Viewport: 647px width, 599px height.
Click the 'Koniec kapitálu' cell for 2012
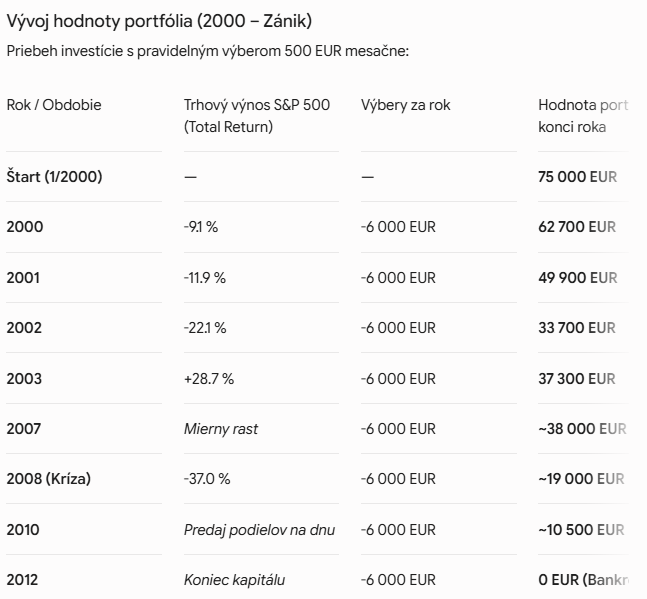234,580
